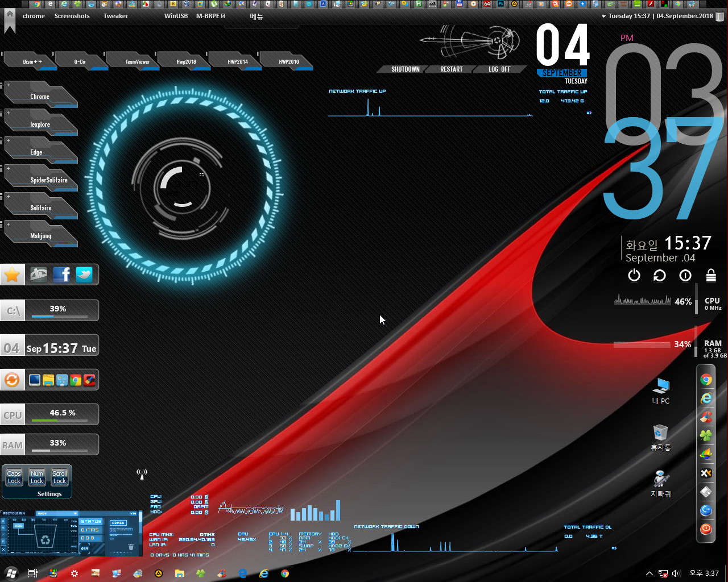Open the 내 PC desktop icon
The width and height of the screenshot is (728, 582).
tap(661, 390)
